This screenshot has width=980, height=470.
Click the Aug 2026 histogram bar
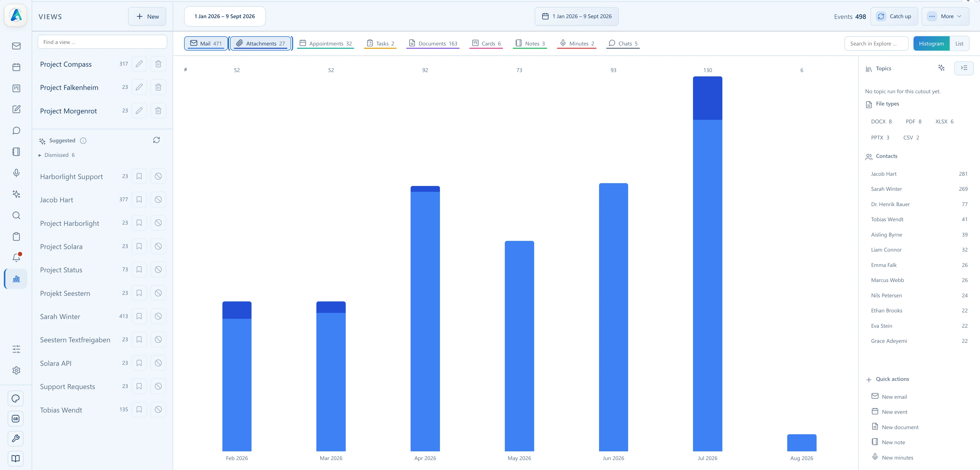[x=802, y=443]
